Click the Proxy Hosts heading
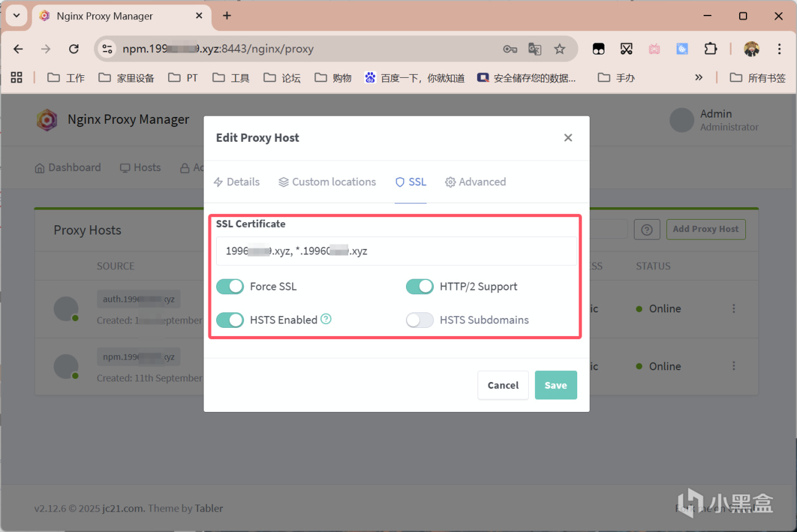797x532 pixels. coord(87,230)
